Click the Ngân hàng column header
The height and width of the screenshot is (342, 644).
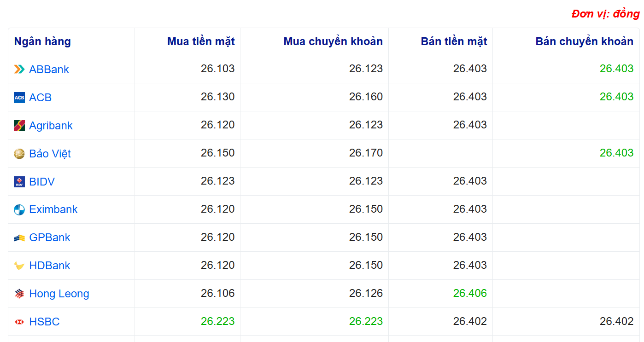42,41
